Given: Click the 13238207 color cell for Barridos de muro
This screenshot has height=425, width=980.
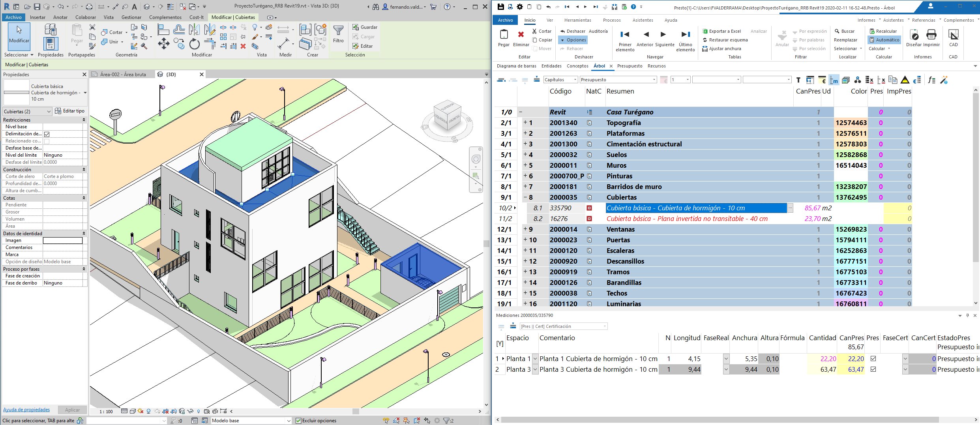Looking at the screenshot, I should 851,187.
